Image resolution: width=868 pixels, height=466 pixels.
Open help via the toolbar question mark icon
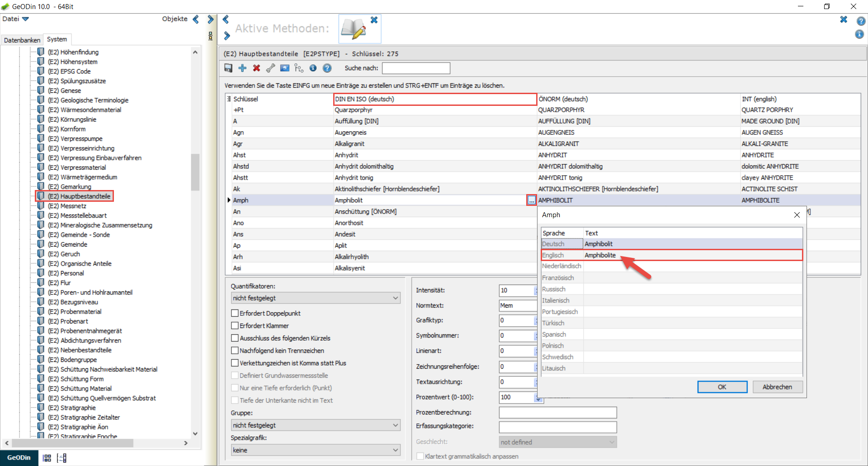coord(327,68)
